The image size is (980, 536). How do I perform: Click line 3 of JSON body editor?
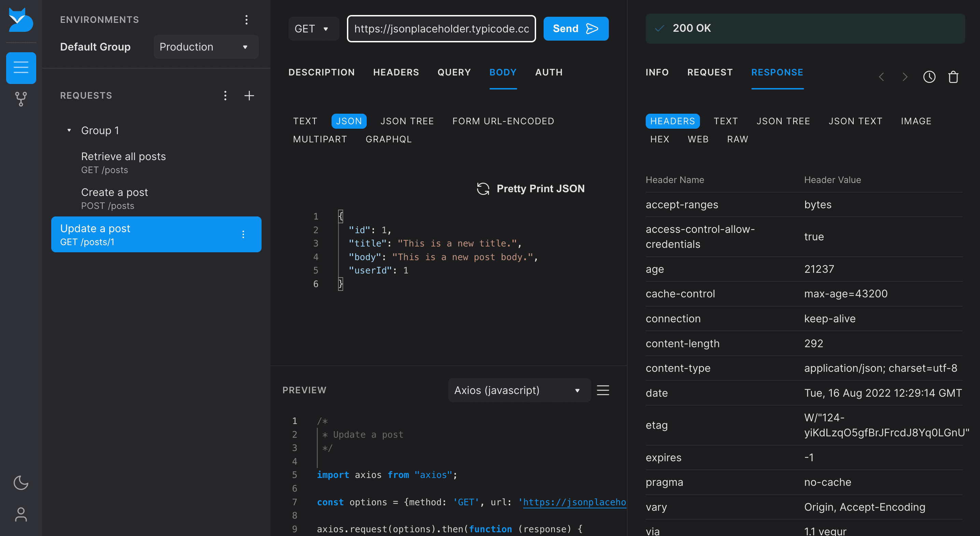pyautogui.click(x=435, y=243)
